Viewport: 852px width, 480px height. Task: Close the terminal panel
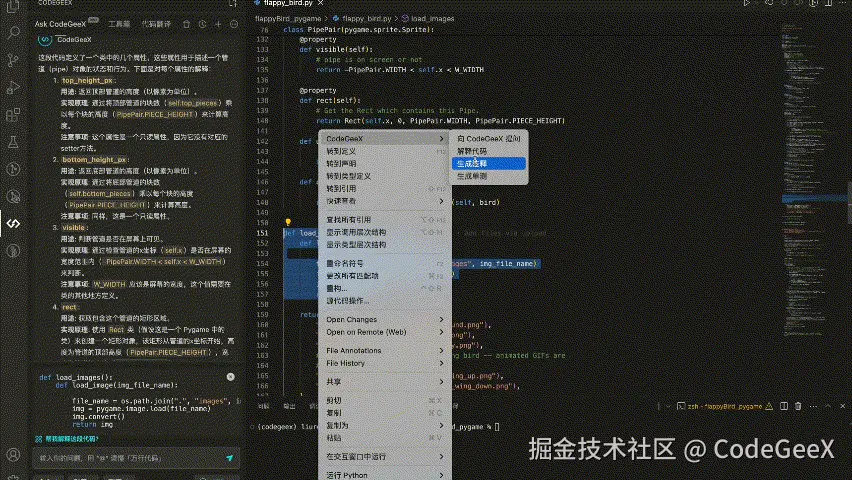pos(843,406)
